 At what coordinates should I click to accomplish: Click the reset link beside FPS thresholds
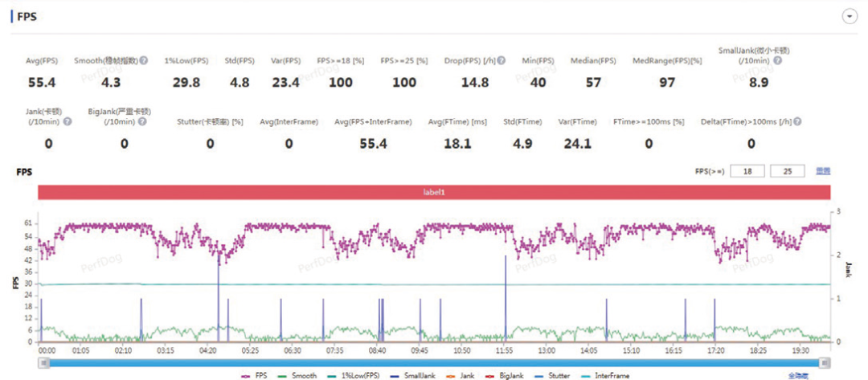[x=823, y=171]
